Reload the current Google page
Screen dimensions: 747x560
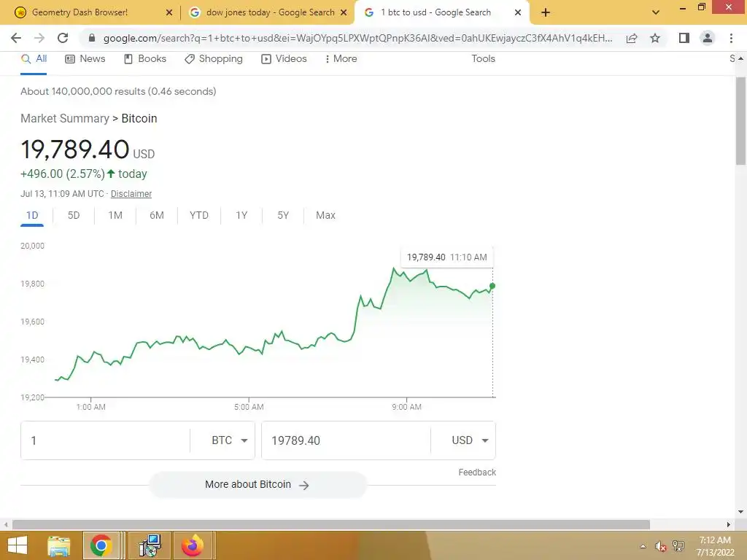click(x=63, y=38)
